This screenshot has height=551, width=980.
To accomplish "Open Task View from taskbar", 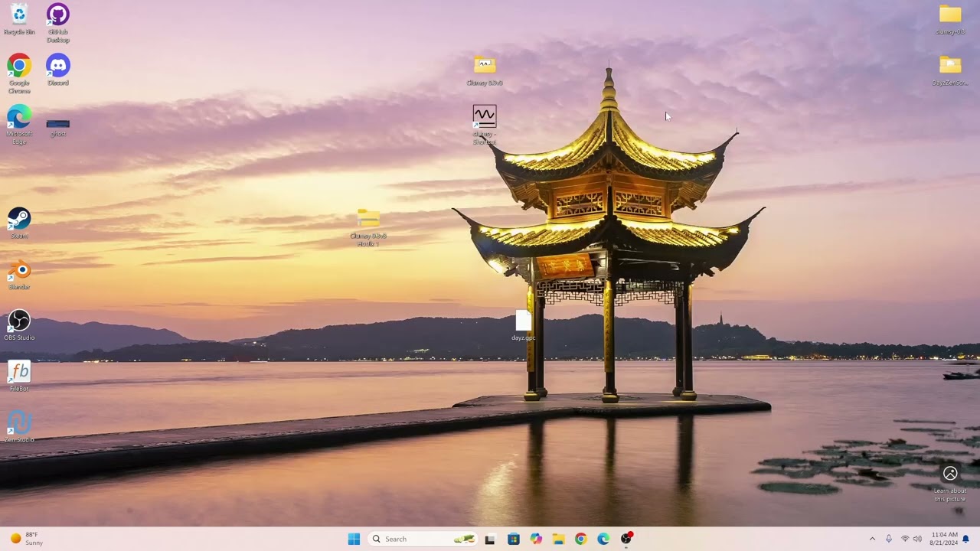I will pos(490,539).
